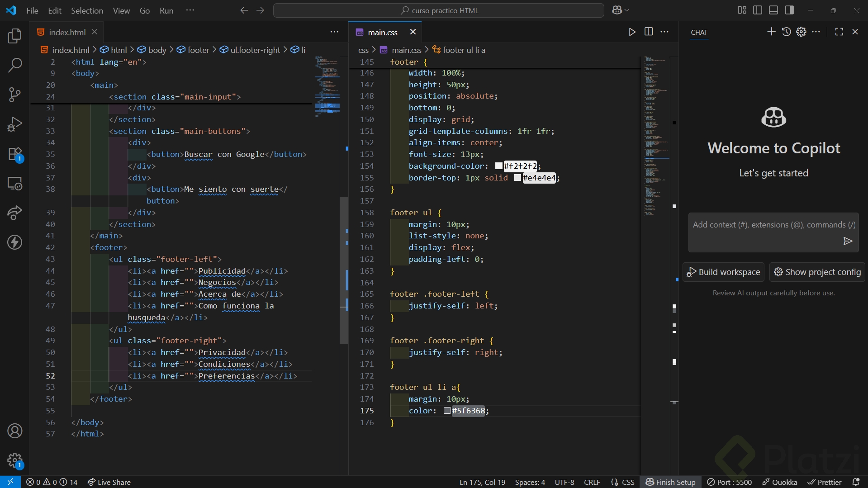Expand the title bar overflow menu
The width and height of the screenshot is (868, 488).
coord(190,10)
